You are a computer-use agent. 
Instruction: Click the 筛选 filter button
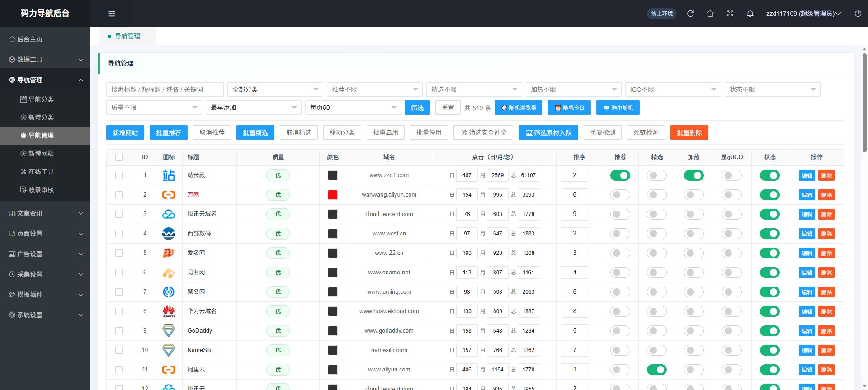417,108
